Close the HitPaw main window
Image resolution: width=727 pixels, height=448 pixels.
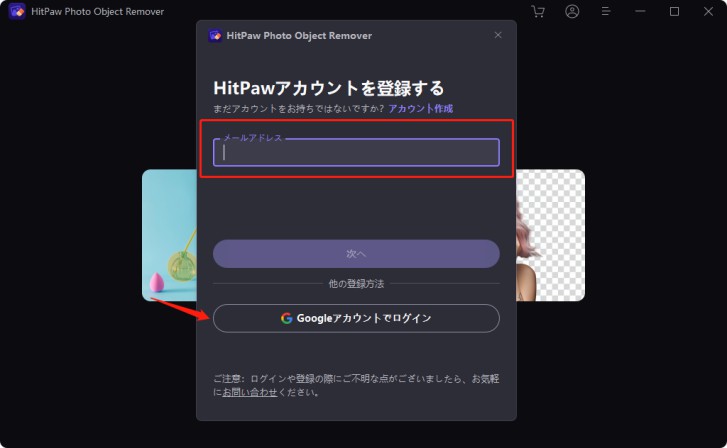point(708,11)
